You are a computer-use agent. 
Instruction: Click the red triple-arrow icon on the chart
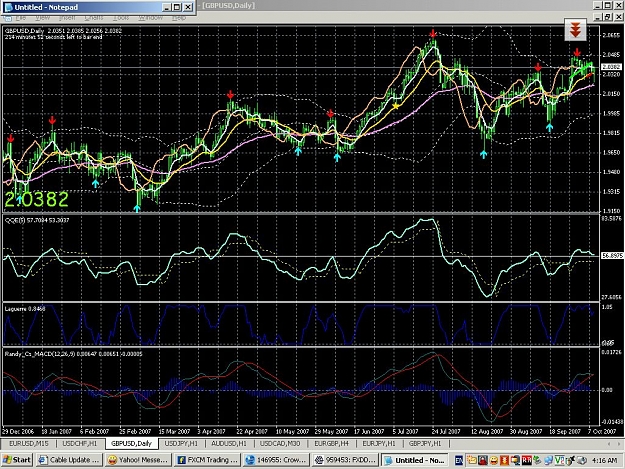tap(575, 30)
